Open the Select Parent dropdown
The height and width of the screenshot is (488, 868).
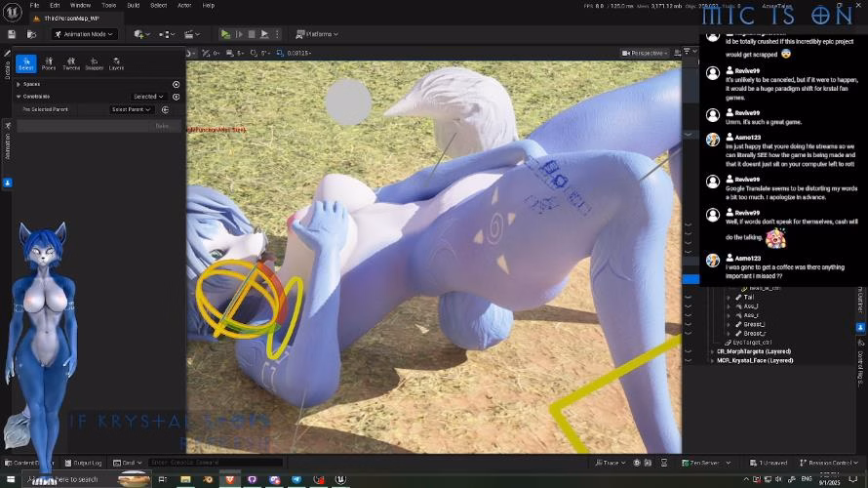pos(131,110)
